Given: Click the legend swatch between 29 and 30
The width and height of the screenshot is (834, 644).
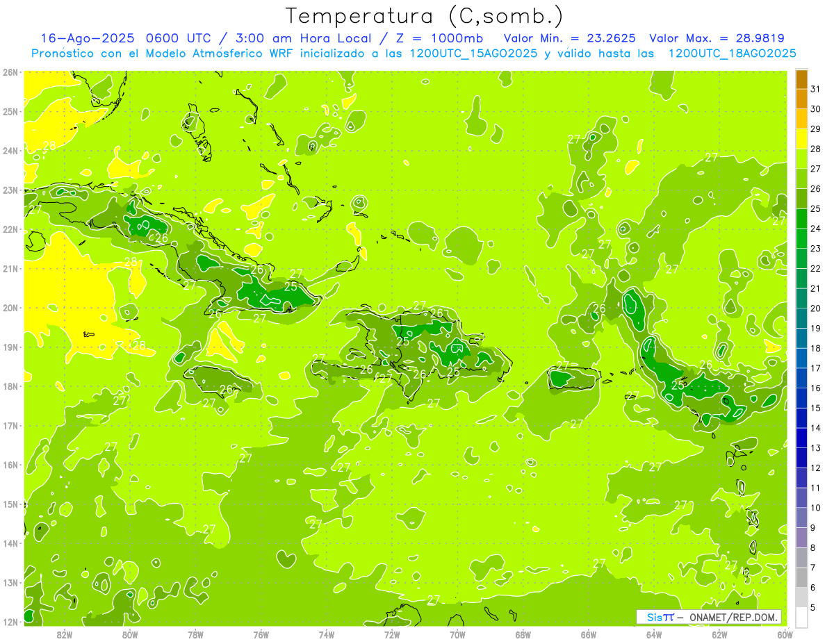Looking at the screenshot, I should [x=801, y=119].
